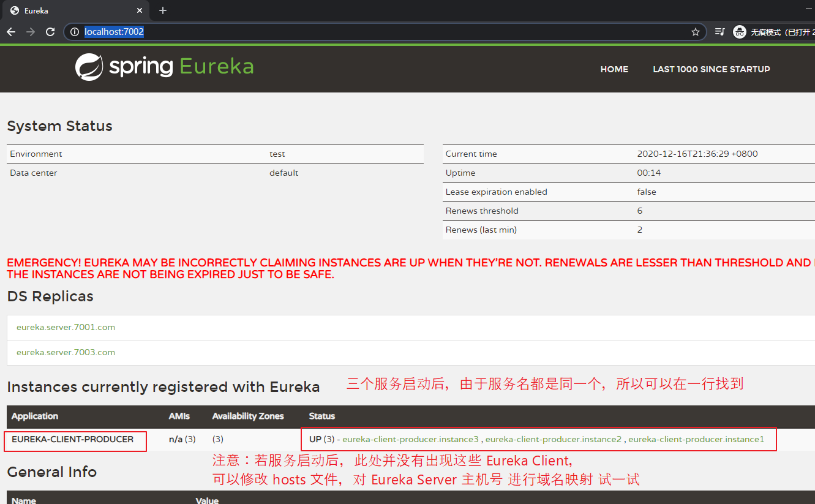The width and height of the screenshot is (815, 504).
Task: Click the n/a (3) AMIs cell
Action: point(182,439)
